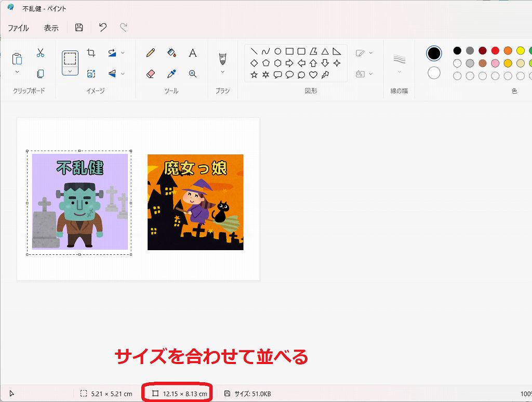
Task: Pick the lightning bolt shape
Action: (x=325, y=75)
